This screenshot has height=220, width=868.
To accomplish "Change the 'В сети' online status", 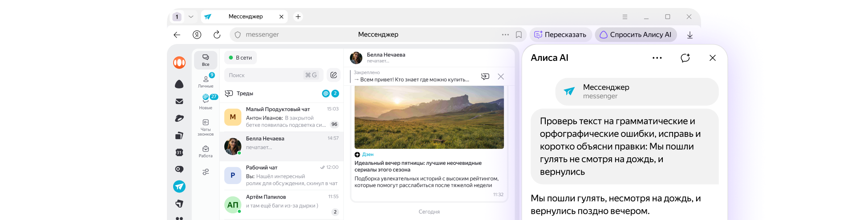I will tap(240, 58).
